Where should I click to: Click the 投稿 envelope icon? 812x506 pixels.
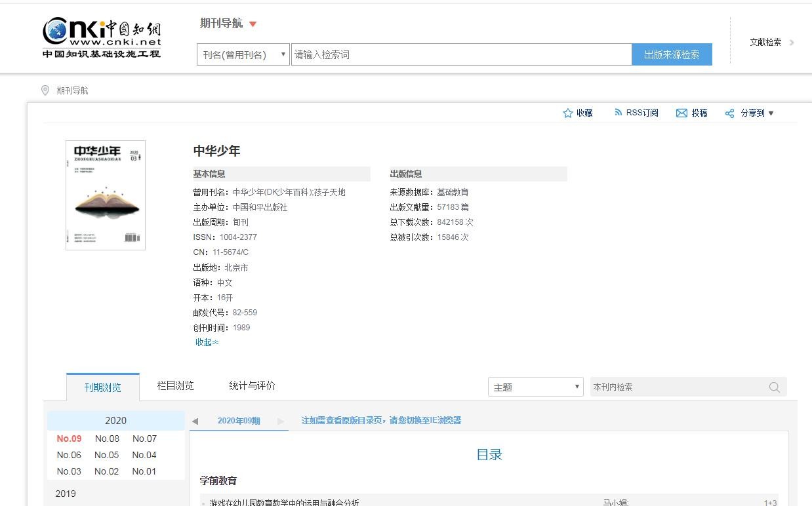[681, 113]
